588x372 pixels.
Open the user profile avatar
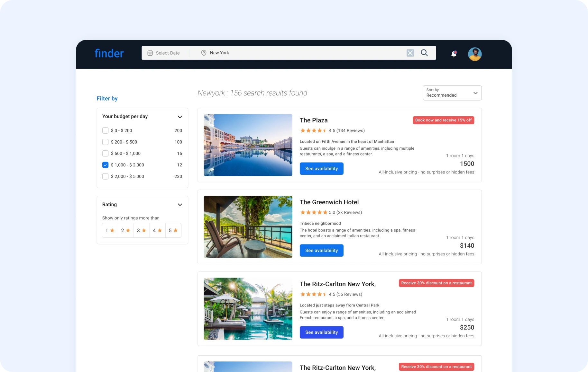tap(474, 54)
